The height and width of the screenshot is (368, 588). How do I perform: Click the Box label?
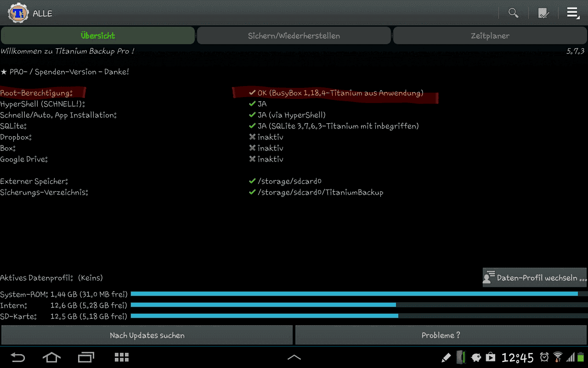[8, 148]
